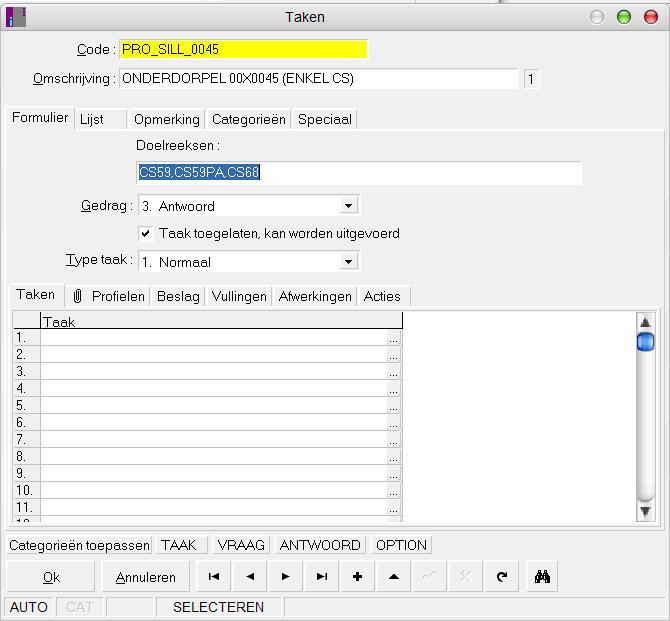Click the scrollbar up arrow in task list
The image size is (670, 621).
click(x=645, y=322)
